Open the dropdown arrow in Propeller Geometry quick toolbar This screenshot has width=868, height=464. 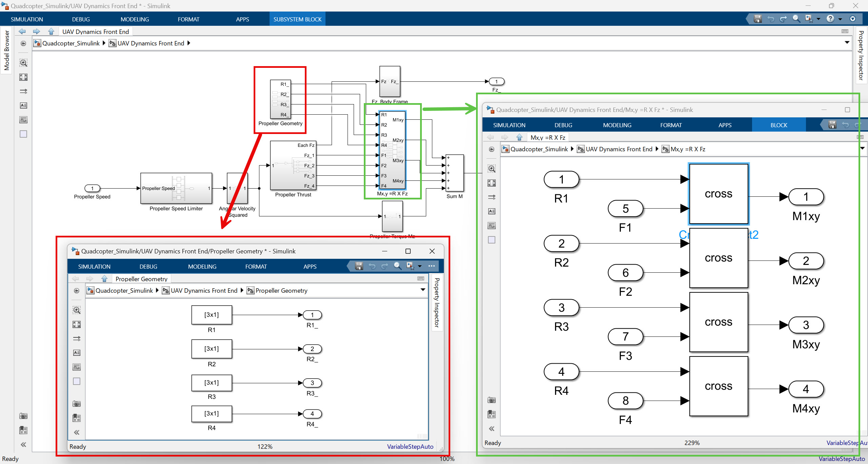[420, 266]
